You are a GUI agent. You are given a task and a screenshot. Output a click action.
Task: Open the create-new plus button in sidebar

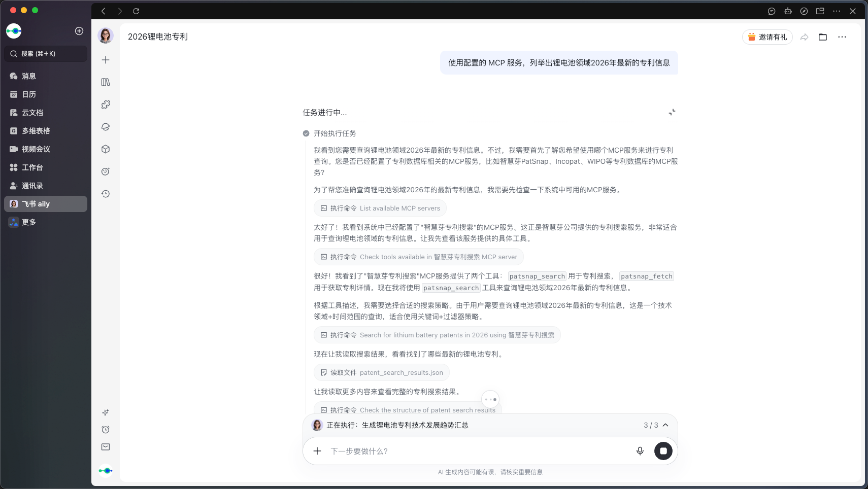(79, 31)
